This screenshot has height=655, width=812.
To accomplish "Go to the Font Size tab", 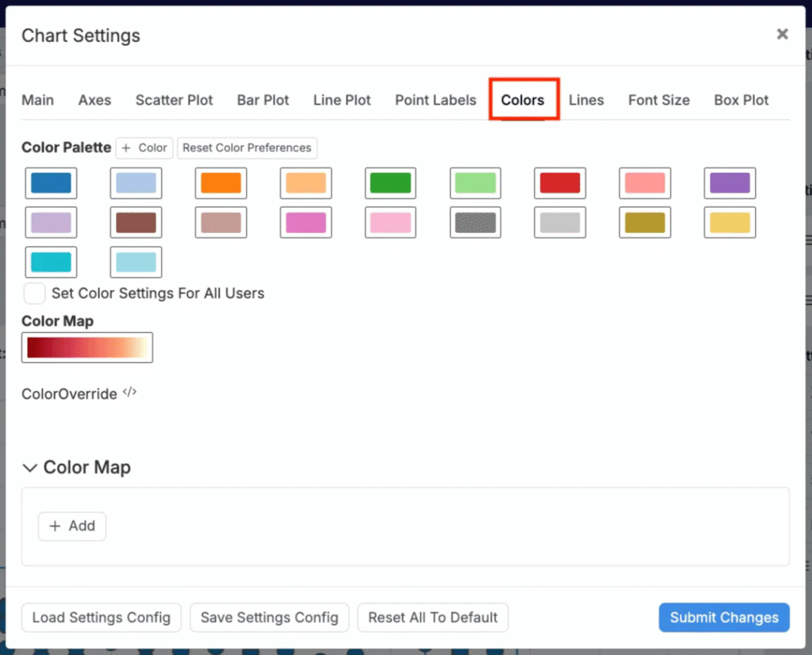I will pos(658,100).
